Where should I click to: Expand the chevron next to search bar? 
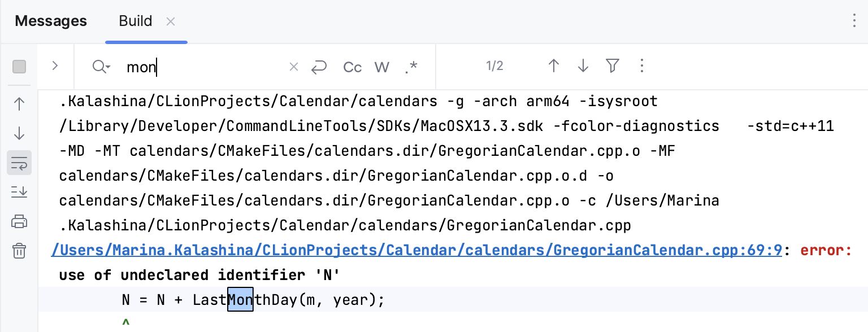coord(55,66)
